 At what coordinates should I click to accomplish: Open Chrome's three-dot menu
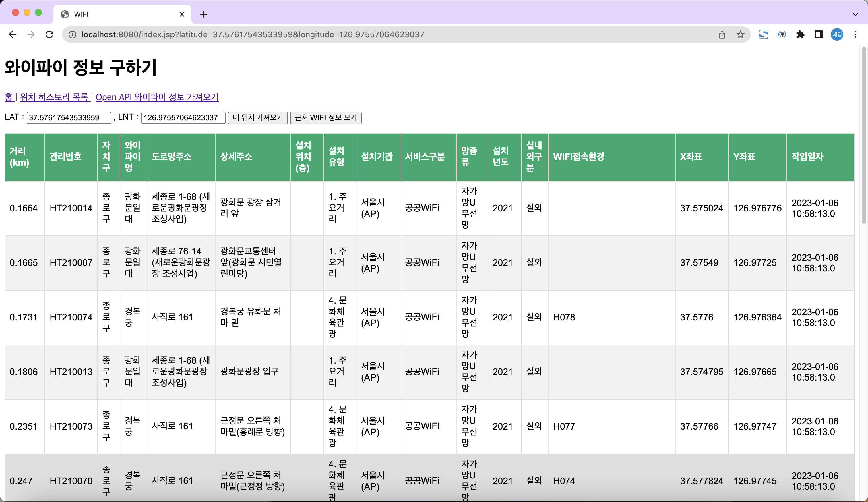point(856,34)
